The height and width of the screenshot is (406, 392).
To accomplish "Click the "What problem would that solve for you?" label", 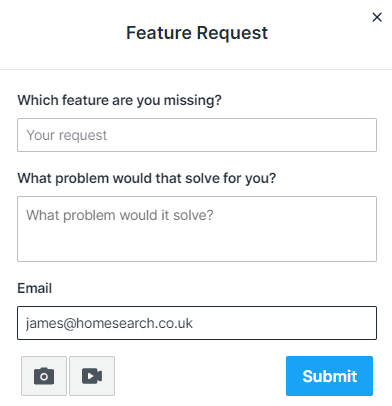I will [x=147, y=178].
